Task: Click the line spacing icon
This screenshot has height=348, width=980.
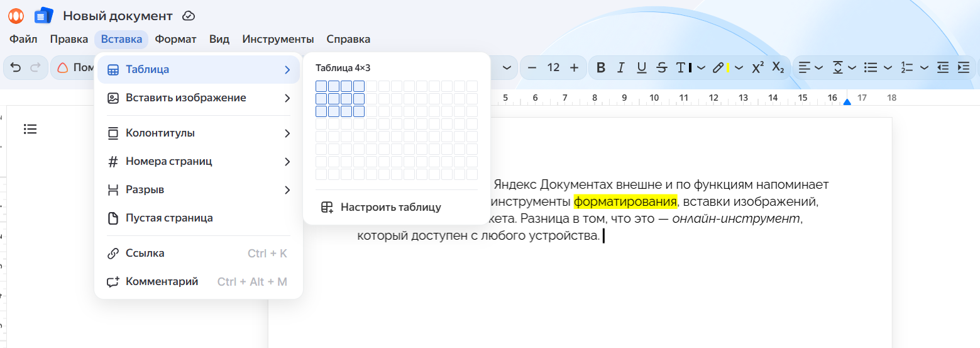Action: (837, 68)
